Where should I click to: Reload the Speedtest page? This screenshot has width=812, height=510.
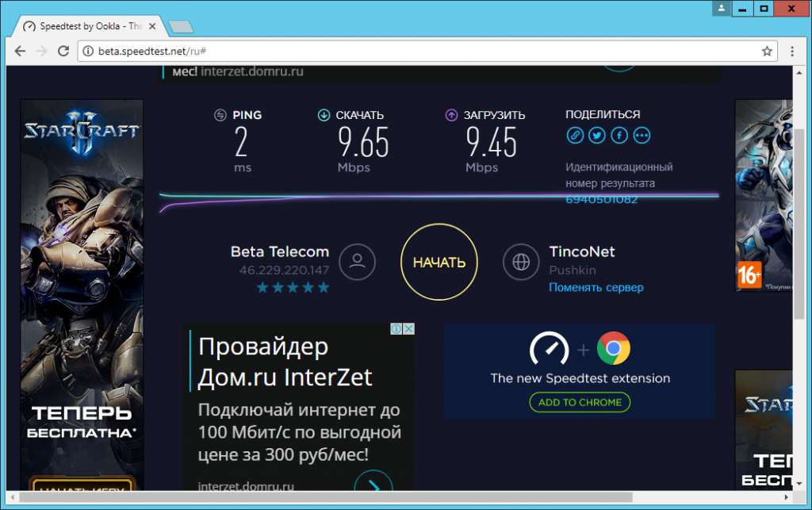point(63,51)
